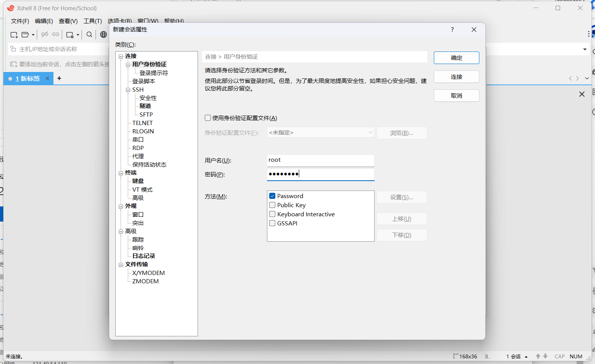Close the 新标签 tab via its X

tap(47, 78)
